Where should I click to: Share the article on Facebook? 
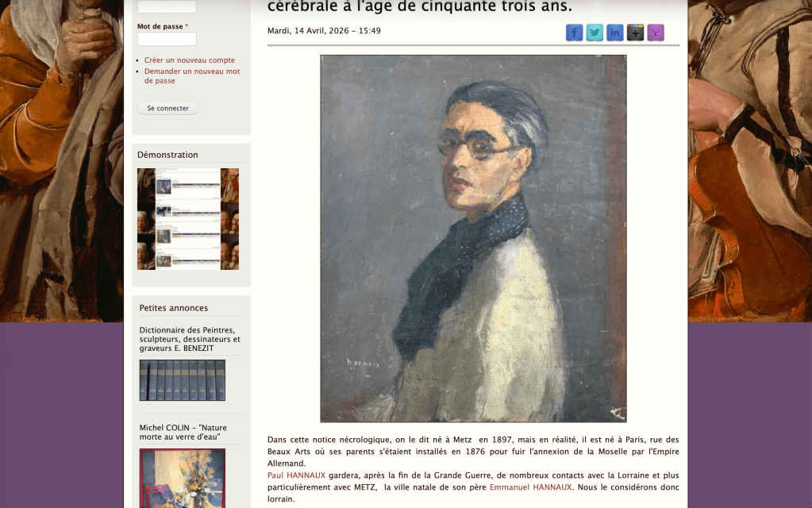click(574, 33)
